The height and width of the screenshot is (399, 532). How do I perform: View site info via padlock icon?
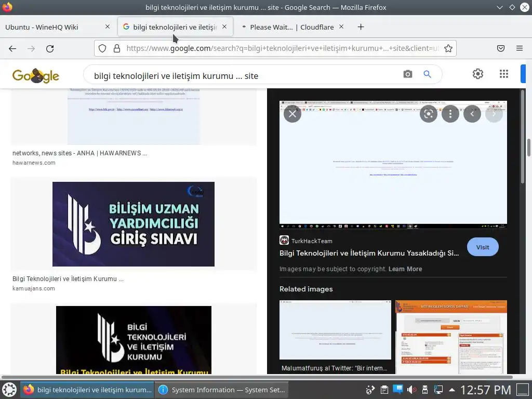[117, 48]
